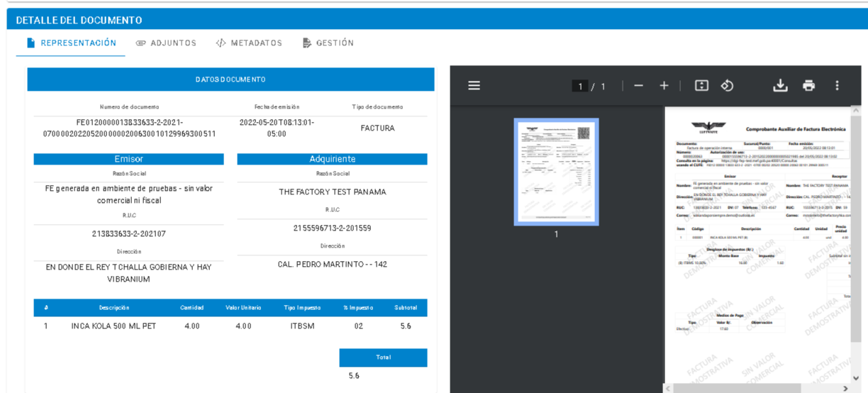The width and height of the screenshot is (868, 393).
Task: Zoom in the PDF with plus icon
Action: click(664, 86)
